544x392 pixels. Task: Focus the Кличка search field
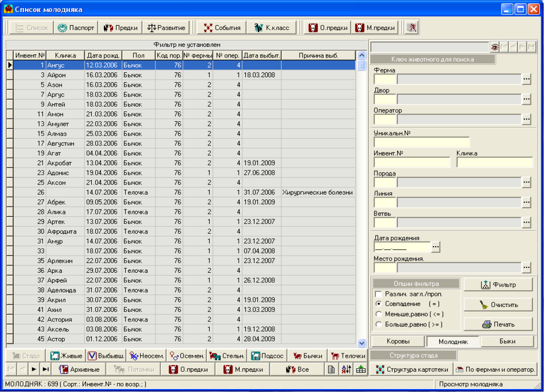click(495, 162)
